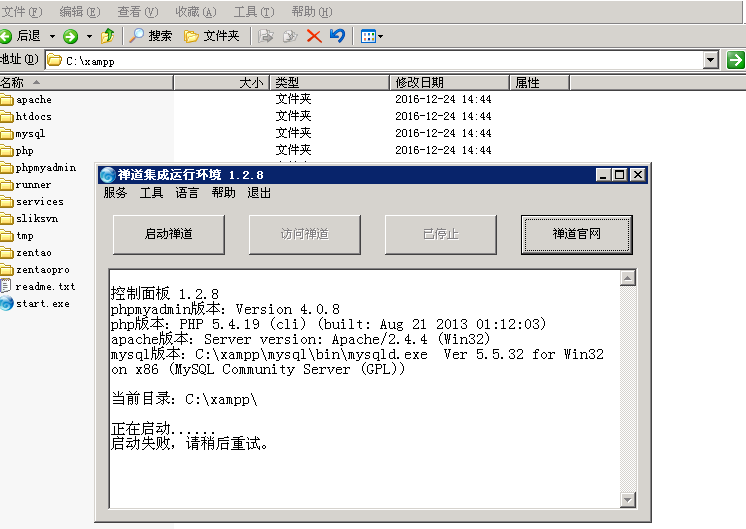Click the Back arrow icon in Explorer toolbar
The width and height of the screenshot is (746, 529).
click(x=5, y=36)
